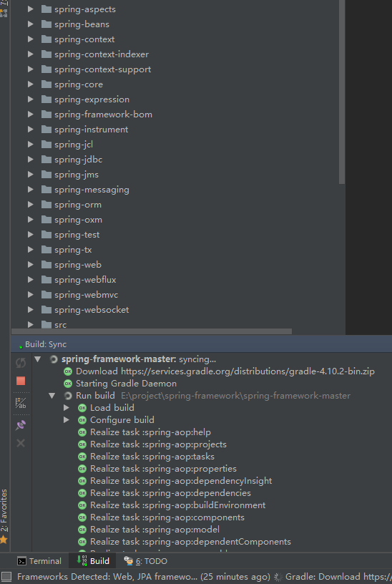
Task: Click Frameworks Detected status bar message
Action: click(143, 577)
